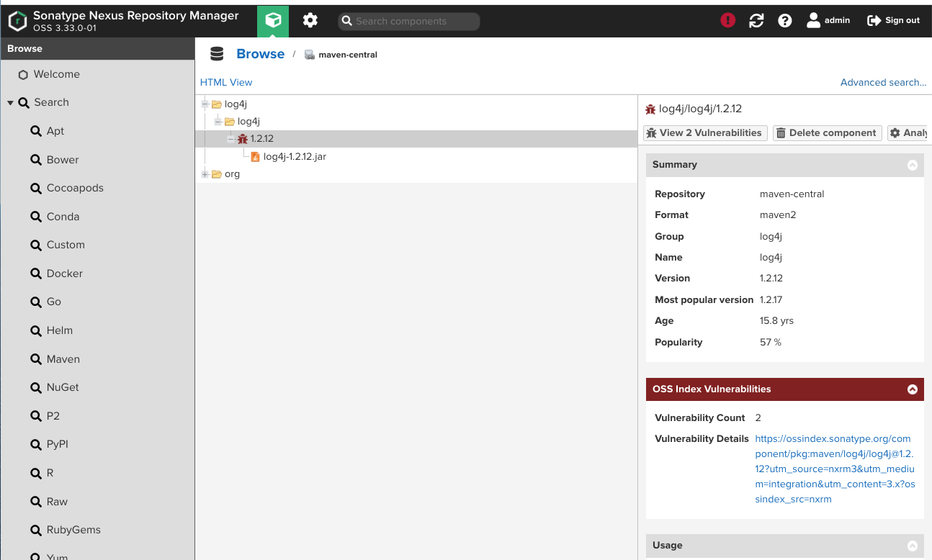Screen dimensions: 932x560
Task: Click the View 2 Vulnerabilities button
Action: coord(704,133)
